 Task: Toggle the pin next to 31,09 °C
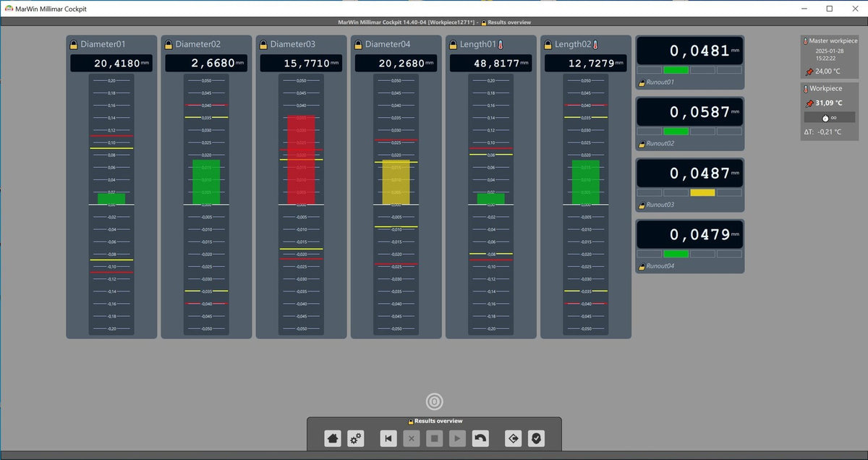(808, 103)
